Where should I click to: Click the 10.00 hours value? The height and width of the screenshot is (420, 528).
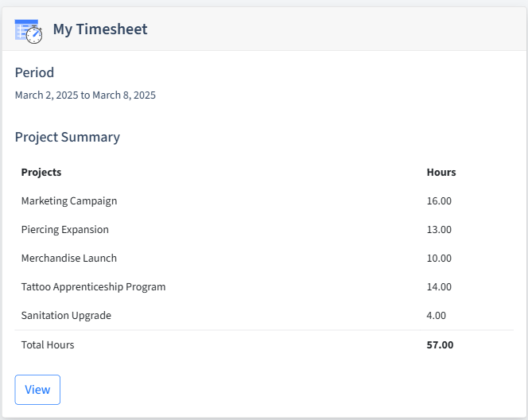[439, 258]
